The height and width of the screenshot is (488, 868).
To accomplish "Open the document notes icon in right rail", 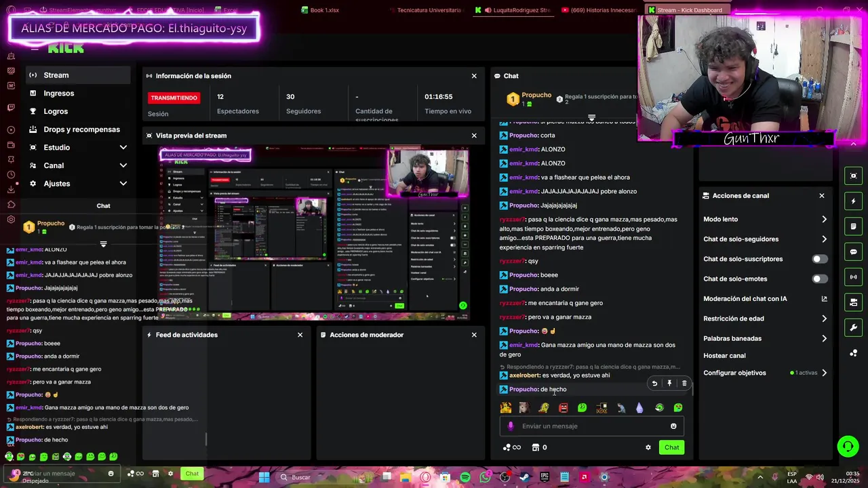I will coord(854,226).
